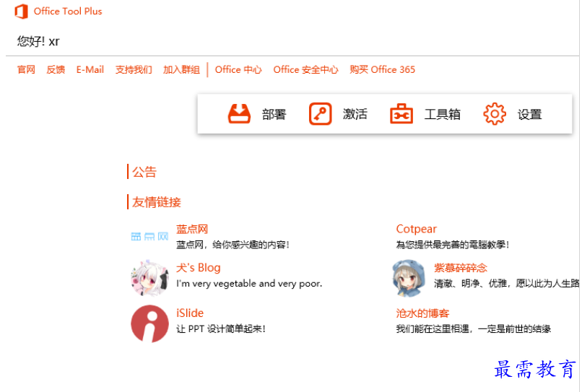The height and width of the screenshot is (392, 582).
Task: Open the Office 中心 link
Action: 238,70
